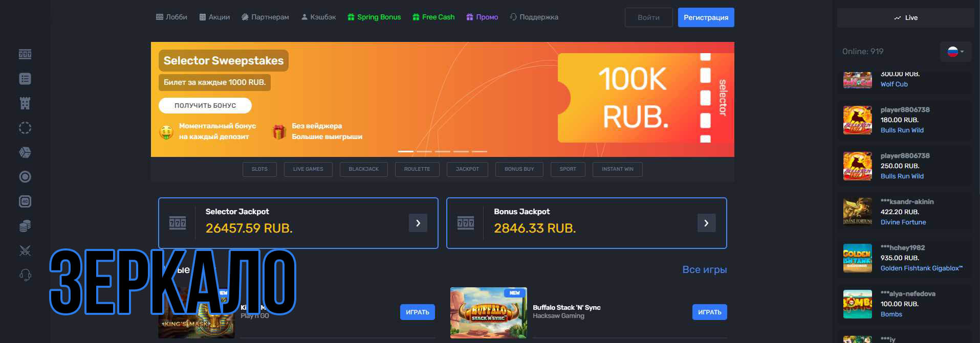
Task: Open the Все игры link
Action: pyautogui.click(x=705, y=269)
